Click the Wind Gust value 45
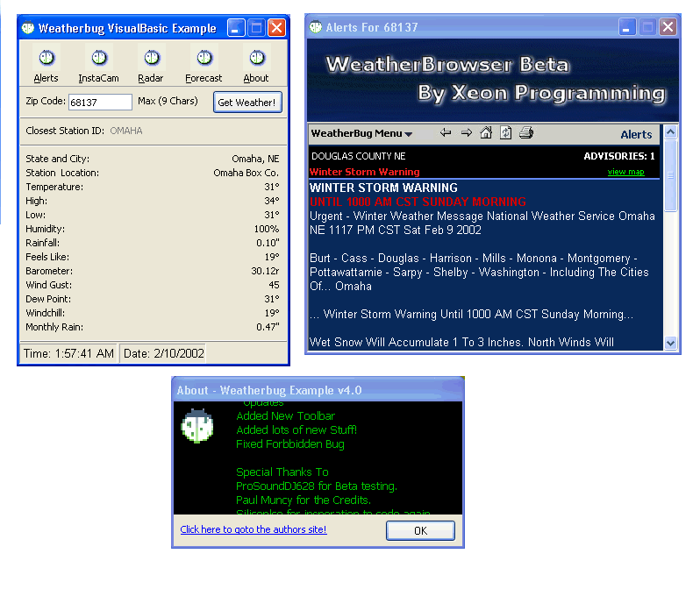700x589 pixels. click(274, 285)
